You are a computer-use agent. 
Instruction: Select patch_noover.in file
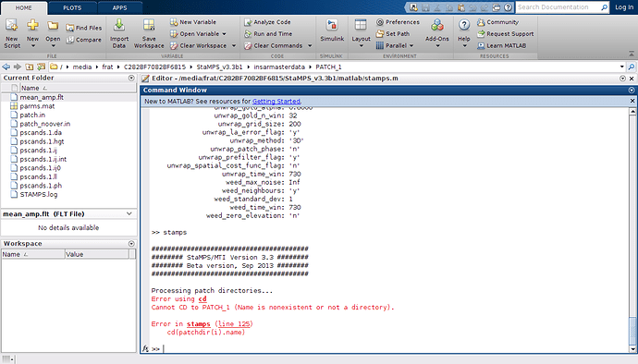(44, 124)
